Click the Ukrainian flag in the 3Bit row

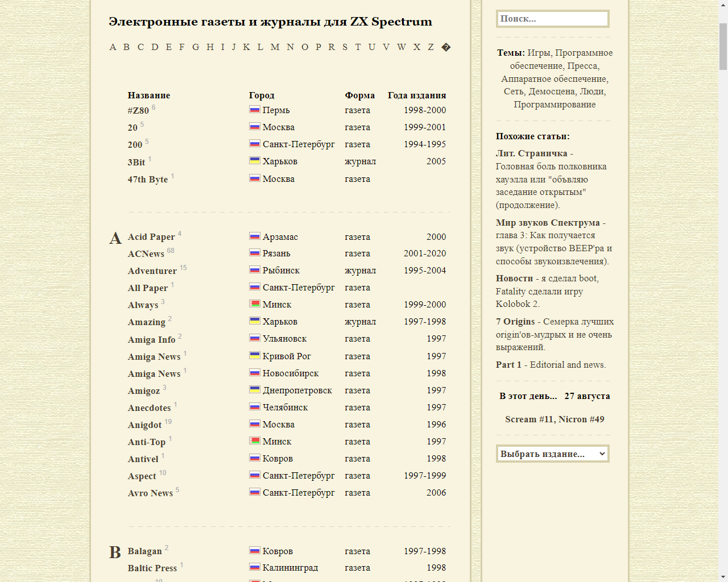coord(255,161)
